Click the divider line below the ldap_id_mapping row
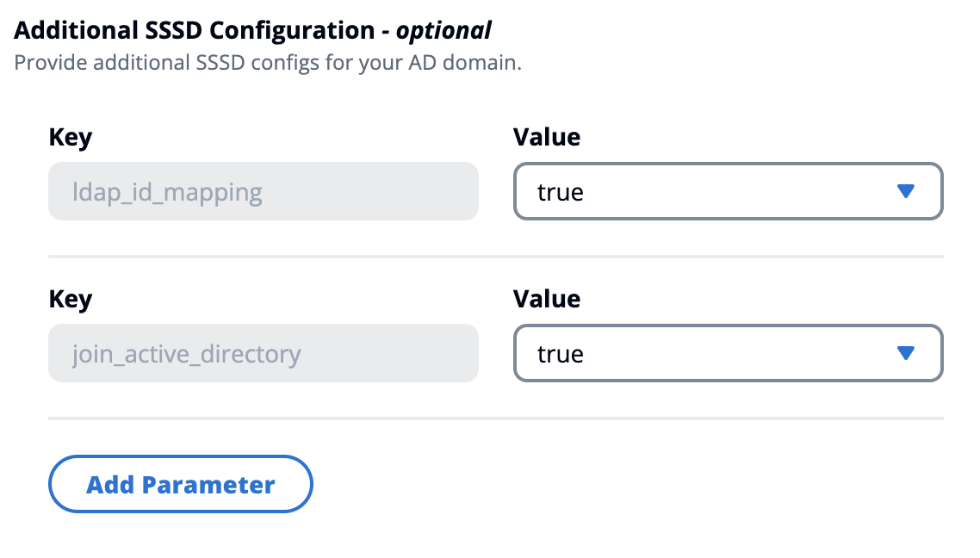 point(495,256)
